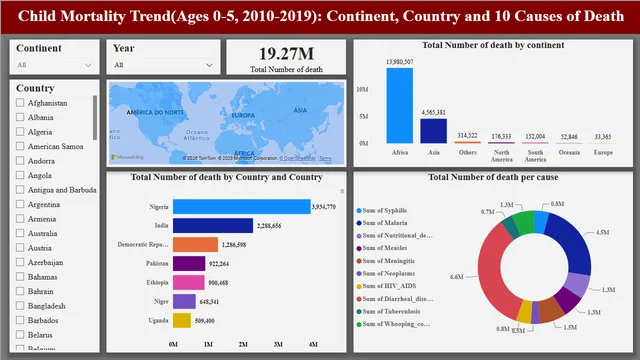Click the Europa map label
Viewport: 640px width, 360px height.
(243, 116)
